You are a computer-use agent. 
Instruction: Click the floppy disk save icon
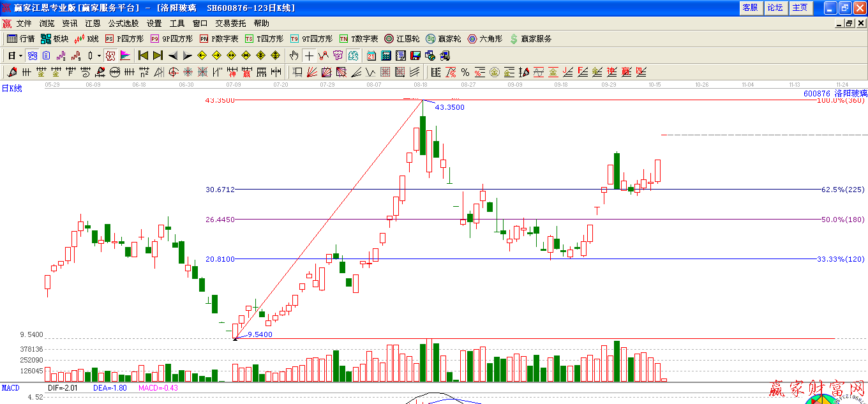pyautogui.click(x=415, y=56)
